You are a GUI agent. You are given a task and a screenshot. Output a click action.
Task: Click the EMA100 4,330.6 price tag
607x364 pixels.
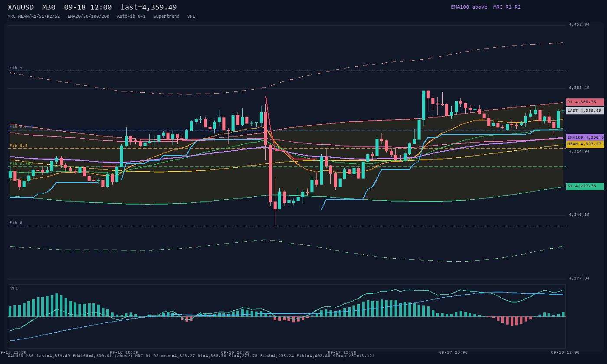pyautogui.click(x=585, y=137)
